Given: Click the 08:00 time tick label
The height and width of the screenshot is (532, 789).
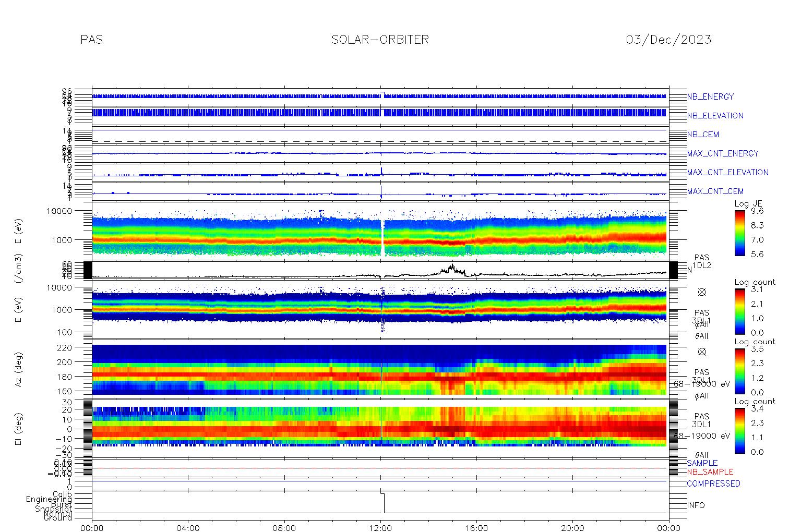Looking at the screenshot, I should point(284,528).
